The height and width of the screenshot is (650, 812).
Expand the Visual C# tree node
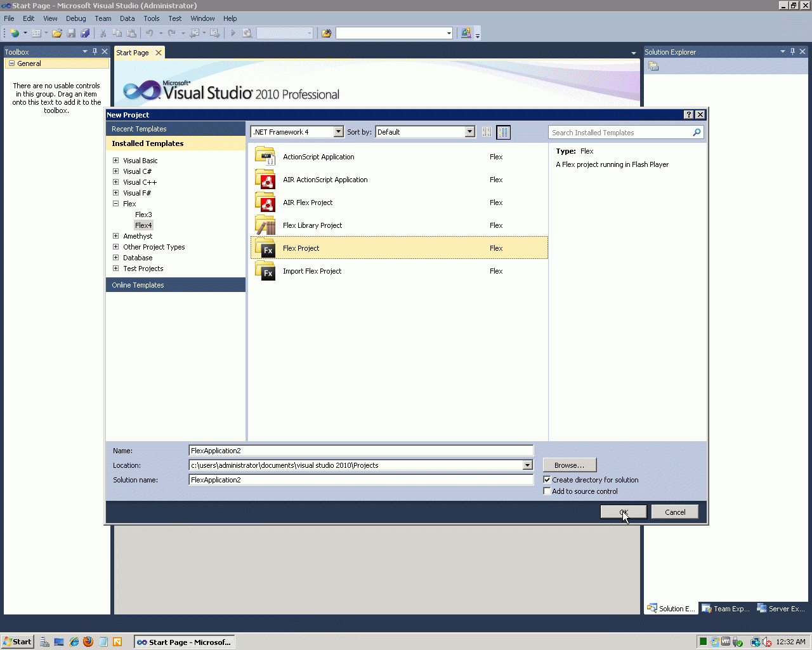click(115, 171)
